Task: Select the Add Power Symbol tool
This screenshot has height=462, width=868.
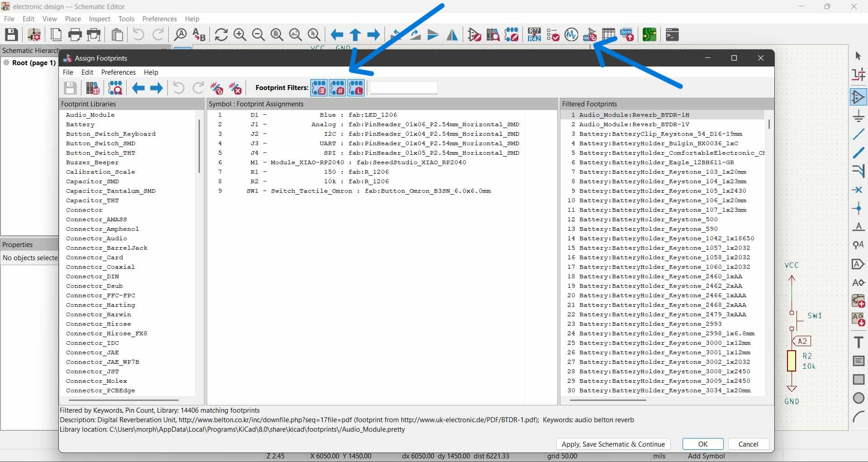Action: (858, 116)
